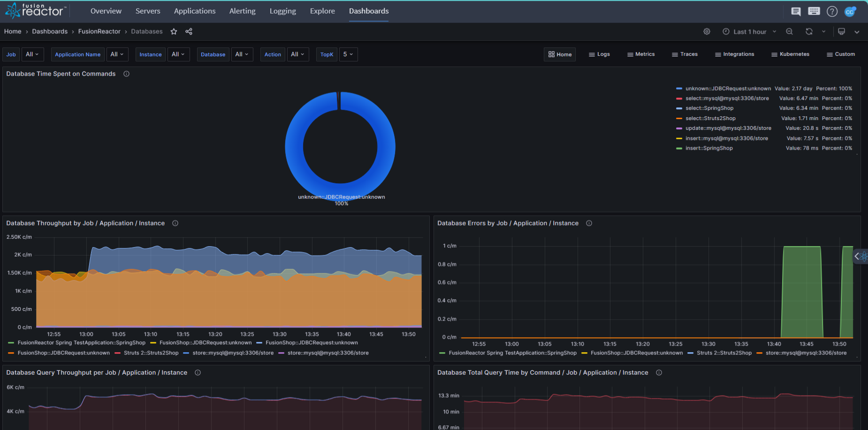The width and height of the screenshot is (868, 430).
Task: Click Database Errors panel title
Action: (x=508, y=223)
